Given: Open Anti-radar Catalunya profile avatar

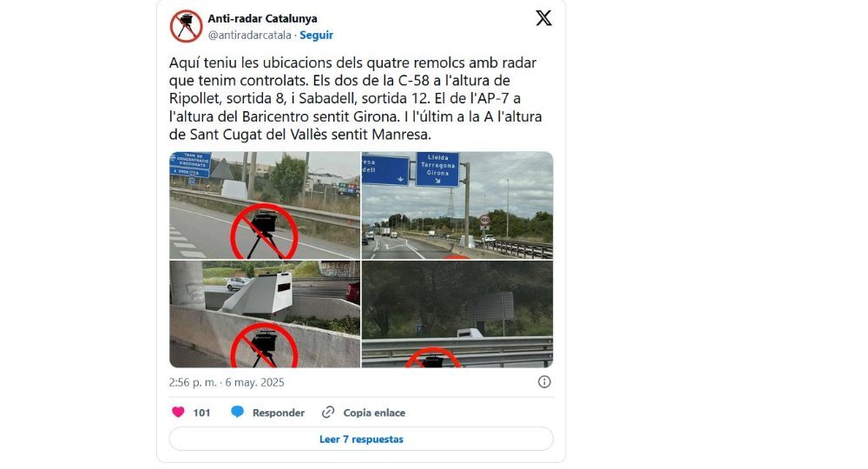Looking at the screenshot, I should 186,26.
